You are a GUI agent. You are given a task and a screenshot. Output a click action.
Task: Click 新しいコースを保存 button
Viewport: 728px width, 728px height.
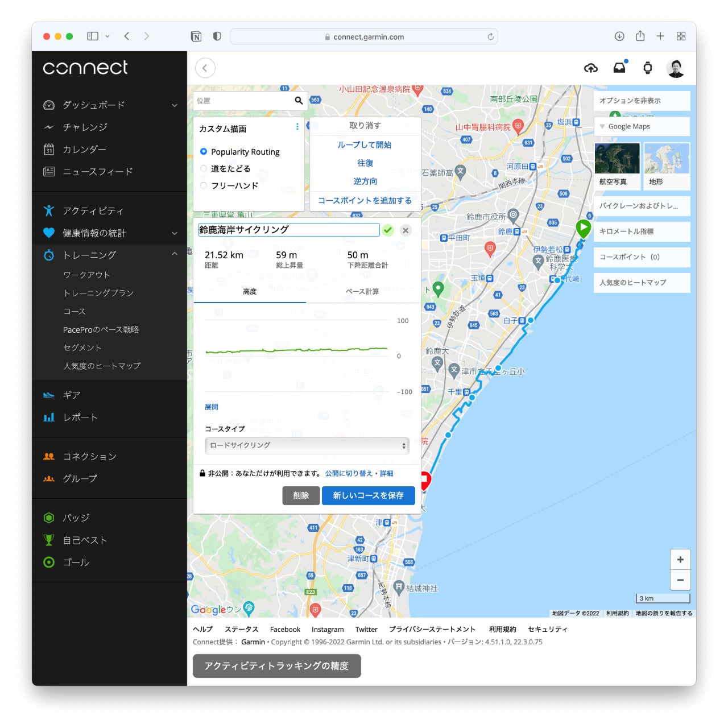[368, 495]
